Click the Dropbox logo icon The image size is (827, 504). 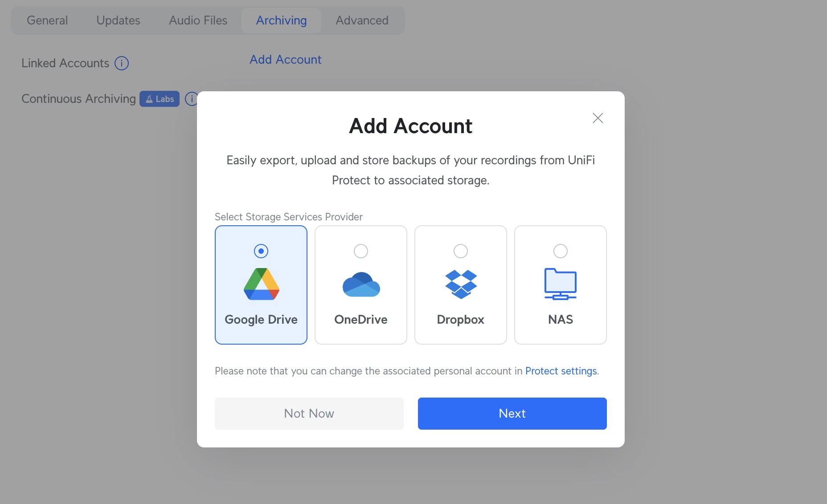(461, 284)
